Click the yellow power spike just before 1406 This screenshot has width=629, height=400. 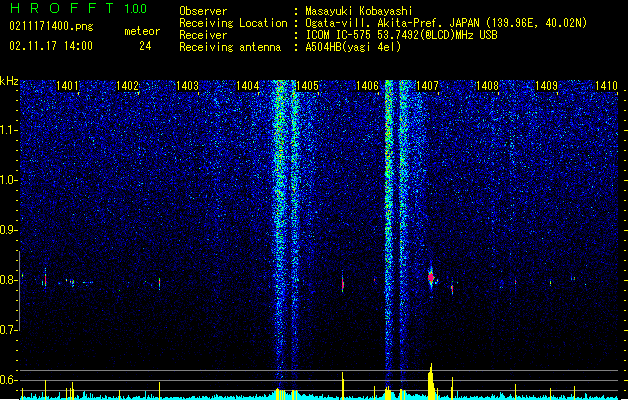pos(343,386)
